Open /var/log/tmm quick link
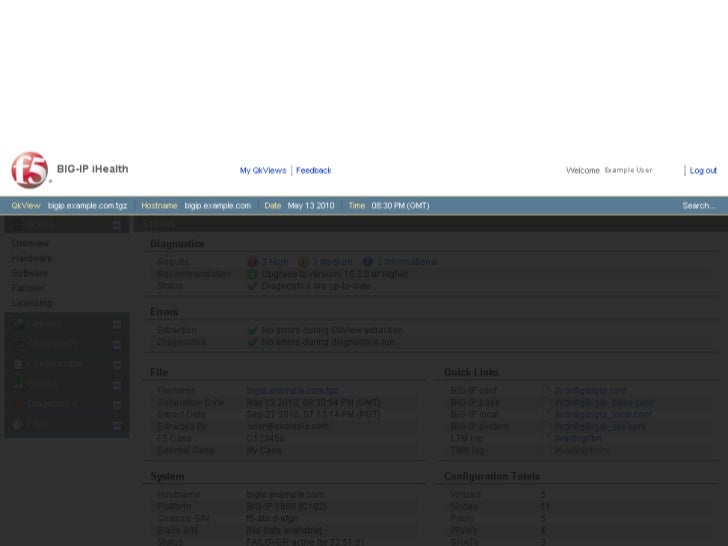This screenshot has width=728, height=546. (x=581, y=450)
